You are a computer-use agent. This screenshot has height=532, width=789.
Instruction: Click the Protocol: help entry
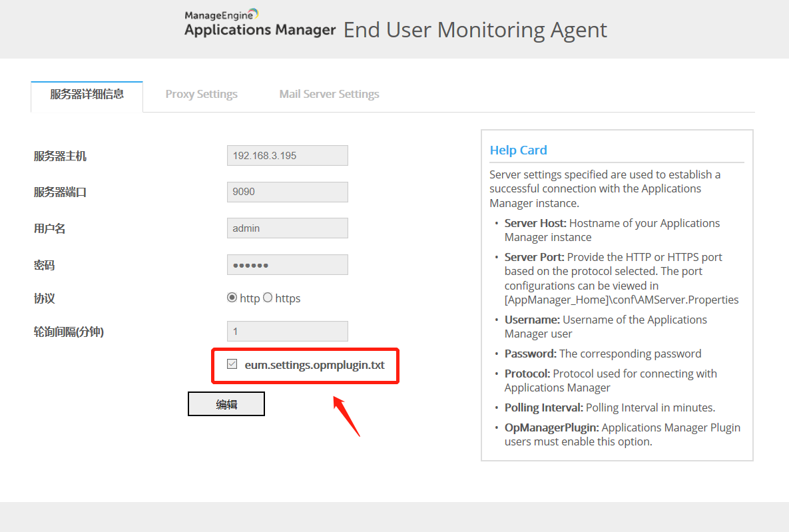(x=611, y=380)
